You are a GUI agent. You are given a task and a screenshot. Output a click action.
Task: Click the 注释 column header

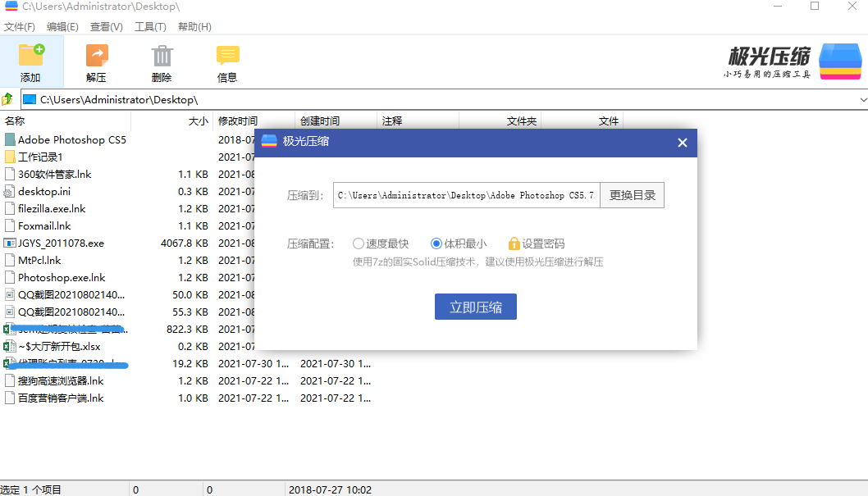[x=418, y=121]
